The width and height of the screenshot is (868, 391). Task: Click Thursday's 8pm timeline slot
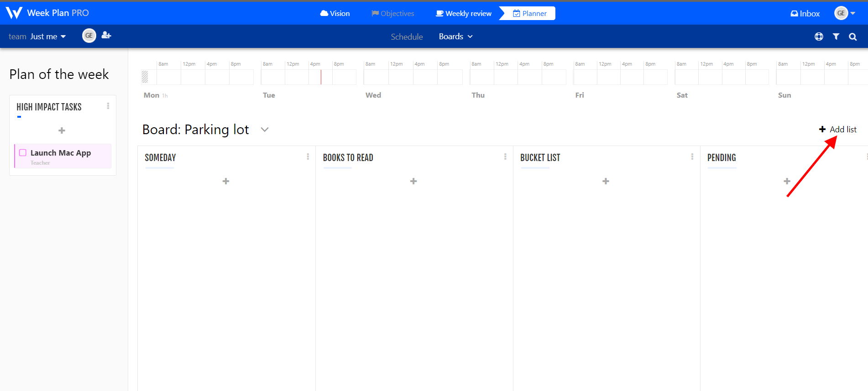(554, 77)
